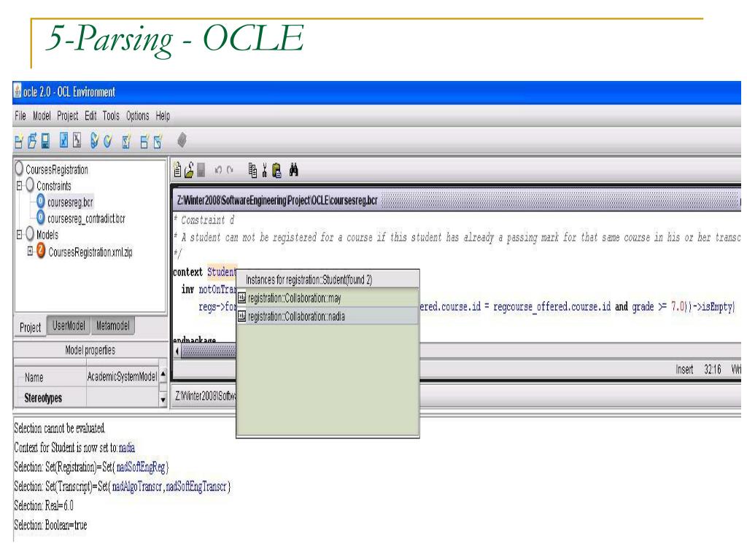Click the Insert mode status bar indicator
This screenshot has width=747, height=560.
684,369
